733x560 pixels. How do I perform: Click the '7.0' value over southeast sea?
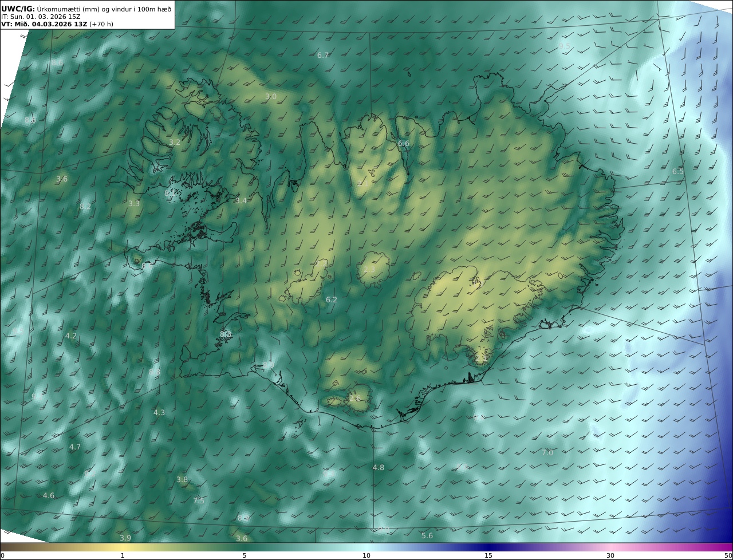[x=547, y=453]
